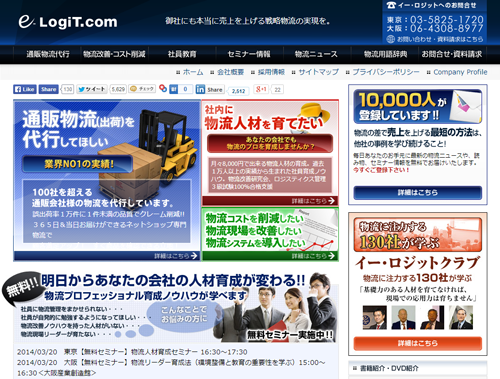Viewport: 500px width, 379px height.
Task: Tweet this page via Twitter button
Action: pyautogui.click(x=92, y=89)
